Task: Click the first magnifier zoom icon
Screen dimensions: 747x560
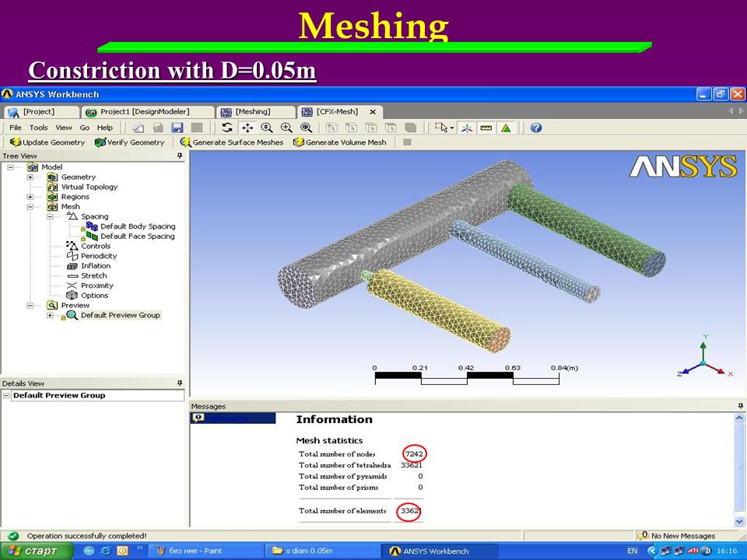Action: click(267, 128)
